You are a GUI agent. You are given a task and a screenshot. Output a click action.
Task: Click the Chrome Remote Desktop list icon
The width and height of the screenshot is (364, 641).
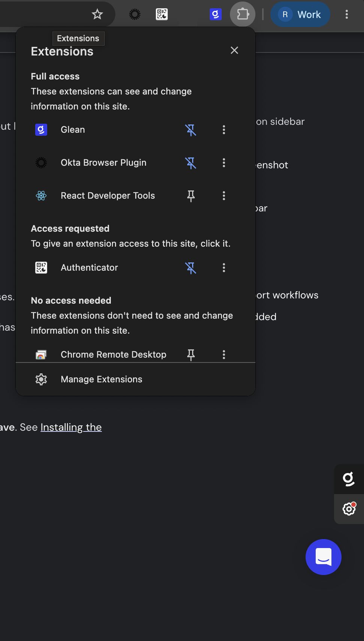[x=41, y=355]
